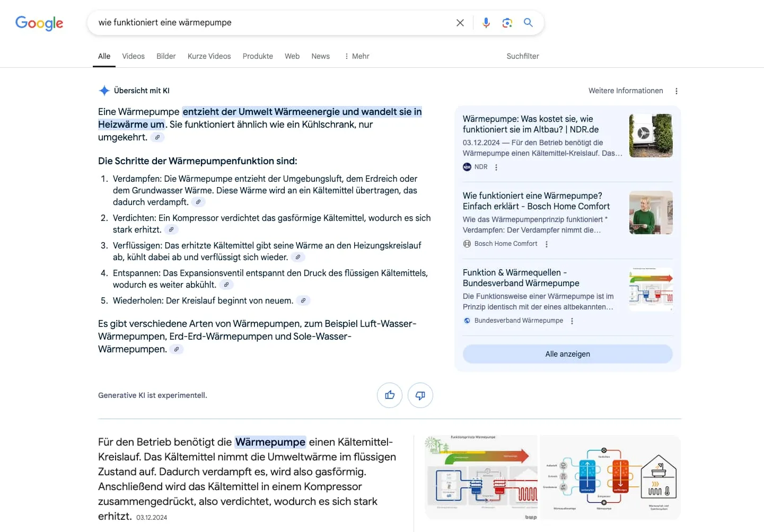The image size is (764, 532).
Task: Open the heat pump circuit with house diagram
Action: (x=610, y=477)
